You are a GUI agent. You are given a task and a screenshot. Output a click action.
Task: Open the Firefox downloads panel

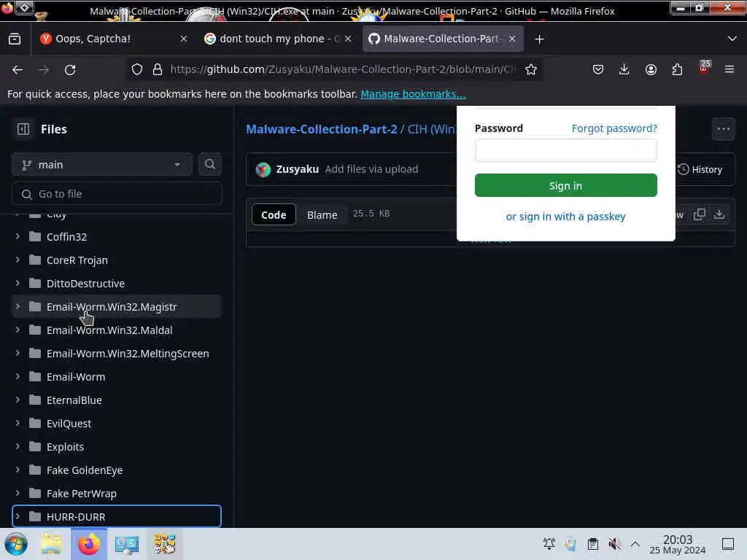click(x=624, y=69)
